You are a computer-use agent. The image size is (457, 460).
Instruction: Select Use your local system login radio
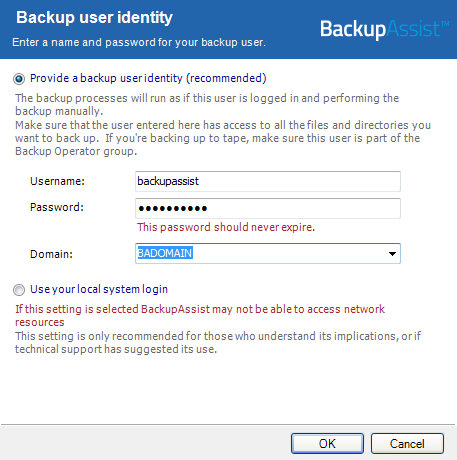point(19,290)
